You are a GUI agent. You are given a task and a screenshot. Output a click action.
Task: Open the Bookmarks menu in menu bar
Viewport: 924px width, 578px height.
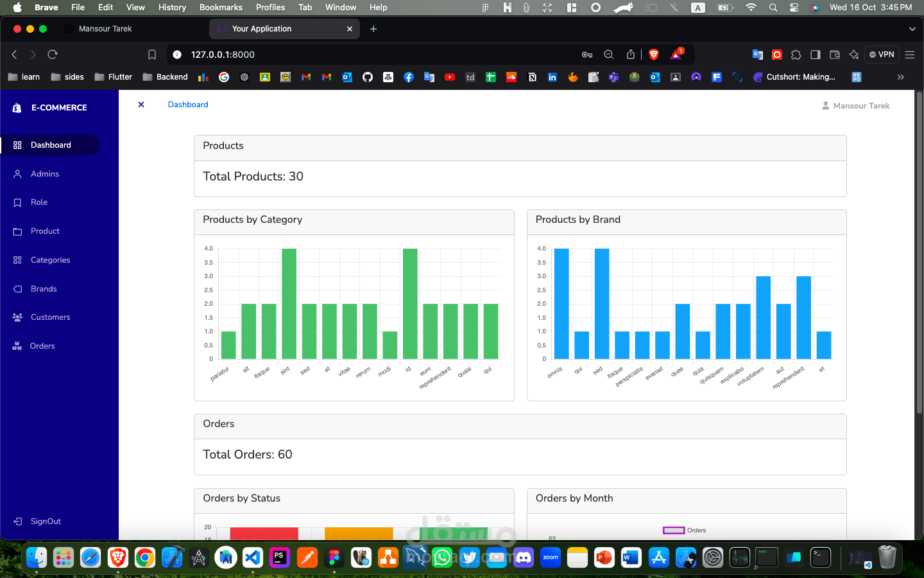[221, 7]
